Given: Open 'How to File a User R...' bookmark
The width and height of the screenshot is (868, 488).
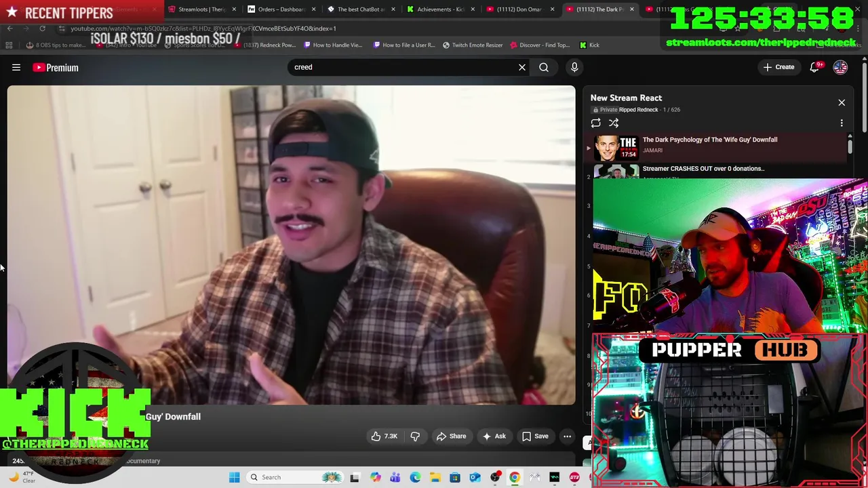Looking at the screenshot, I should tap(403, 45).
